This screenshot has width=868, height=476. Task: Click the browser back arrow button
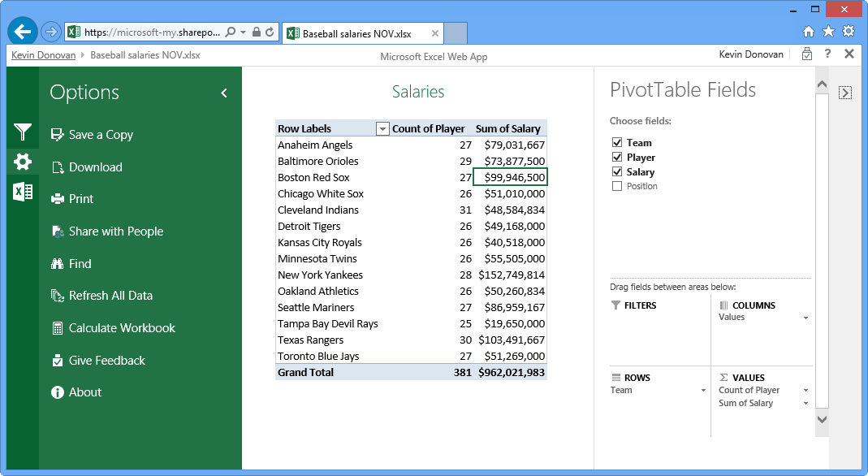point(23,32)
